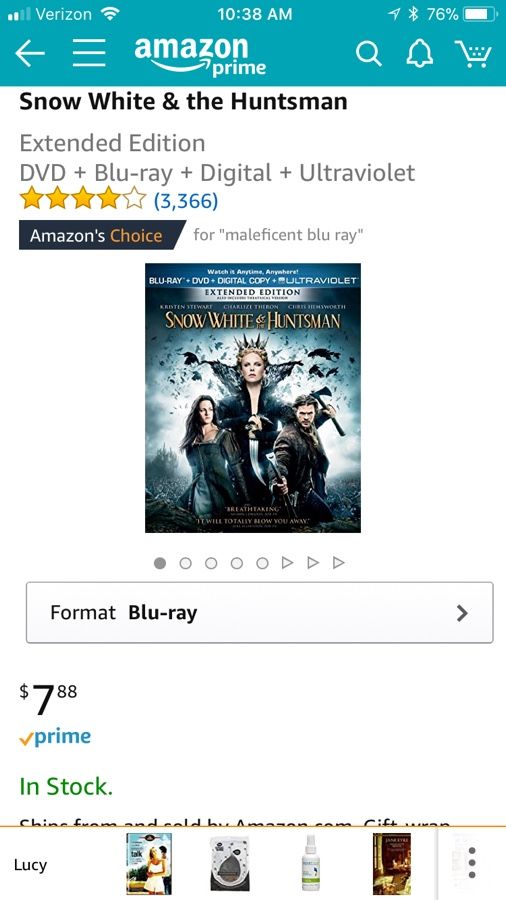
Task: Select the fifth image pagination dot
Action: 262,563
